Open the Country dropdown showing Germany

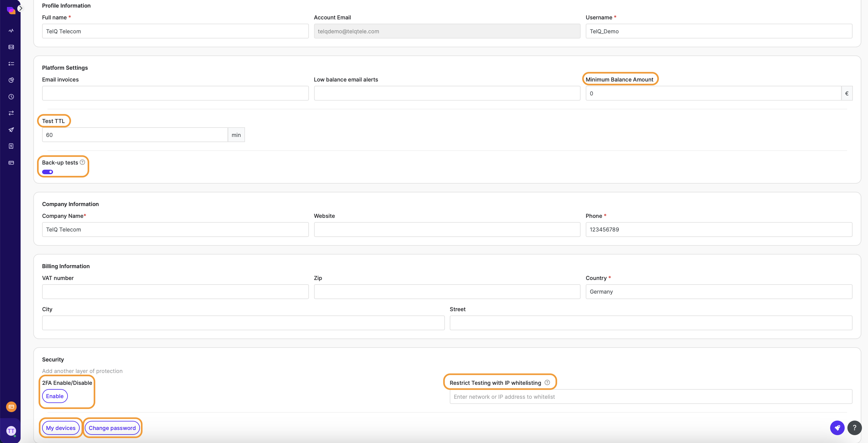tap(718, 291)
